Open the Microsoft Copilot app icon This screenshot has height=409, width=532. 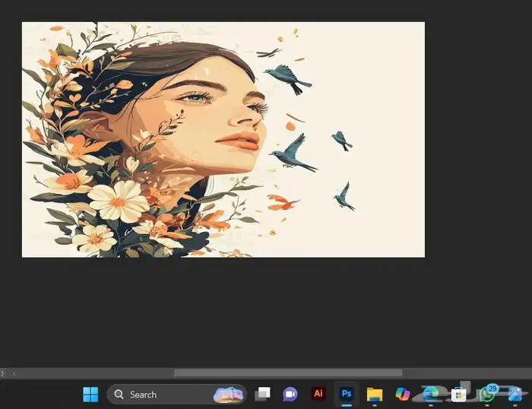403,394
